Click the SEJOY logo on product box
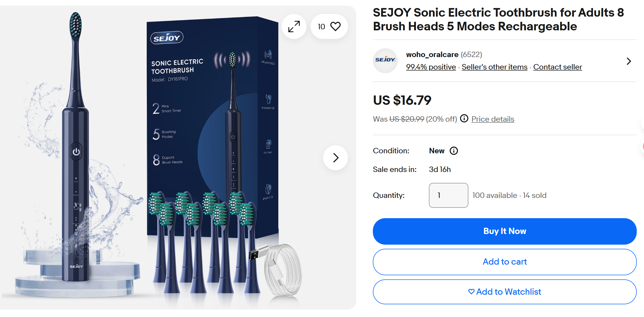The height and width of the screenshot is (317, 644). click(x=167, y=38)
